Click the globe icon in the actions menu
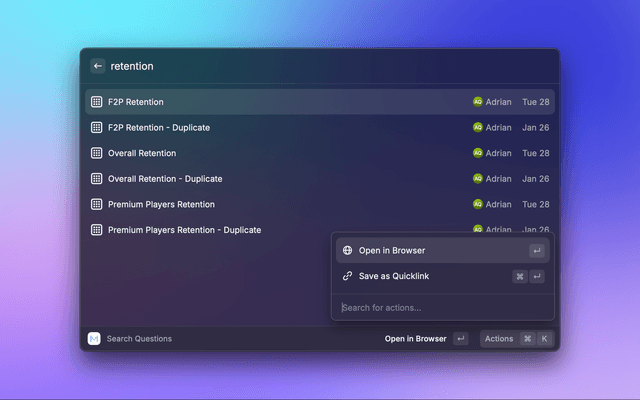Screen dimensions: 640x400 coord(347,251)
